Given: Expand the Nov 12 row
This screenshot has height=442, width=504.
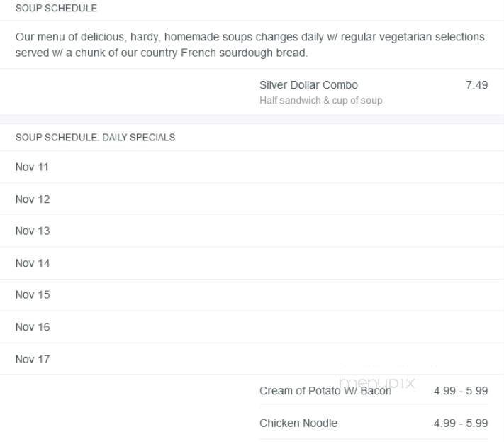Looking at the screenshot, I should (x=33, y=199).
